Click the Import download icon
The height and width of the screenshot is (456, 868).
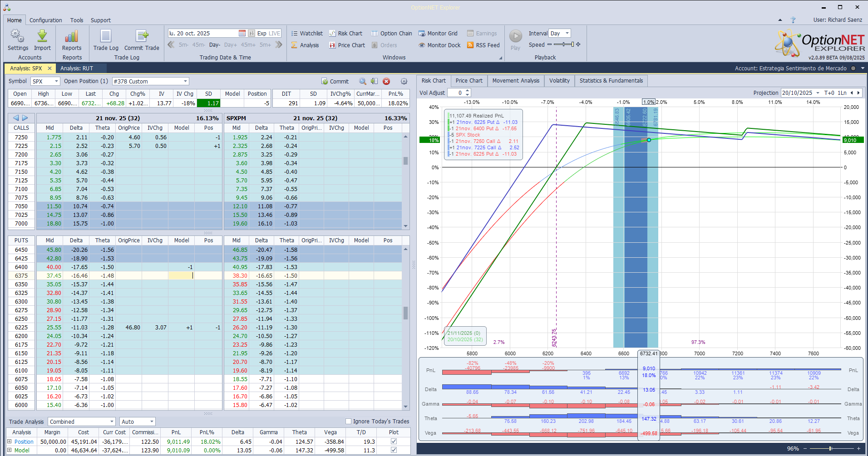click(x=42, y=36)
